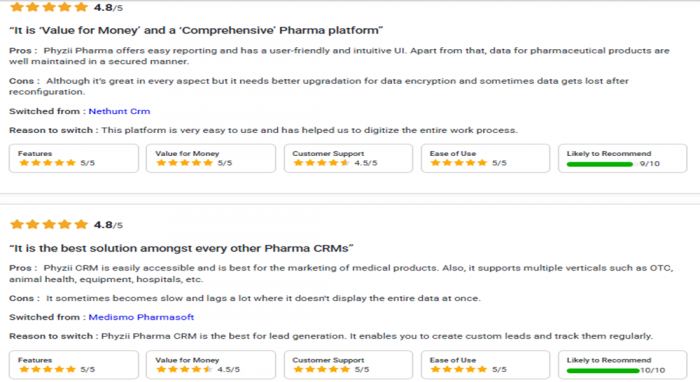The width and height of the screenshot is (700, 382).
Task: Click the Pros text about easy reporting
Action: tap(339, 56)
